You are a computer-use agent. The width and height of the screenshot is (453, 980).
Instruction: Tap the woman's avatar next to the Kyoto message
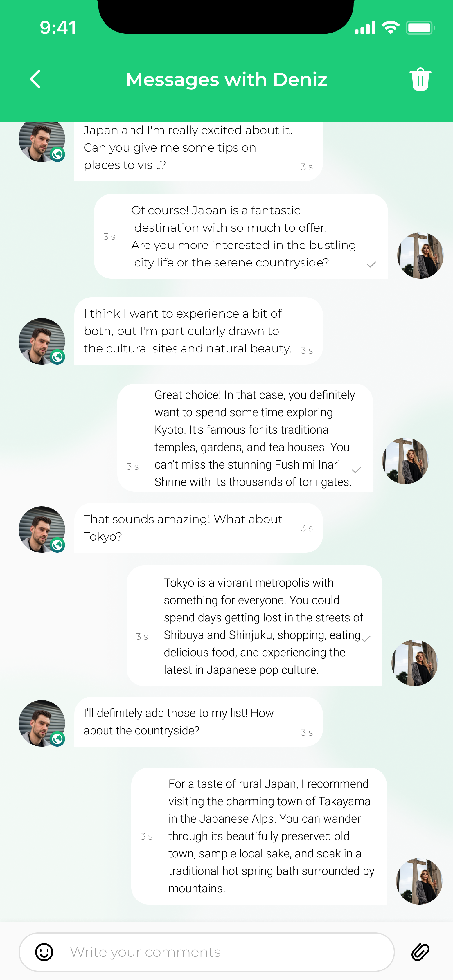(405, 461)
